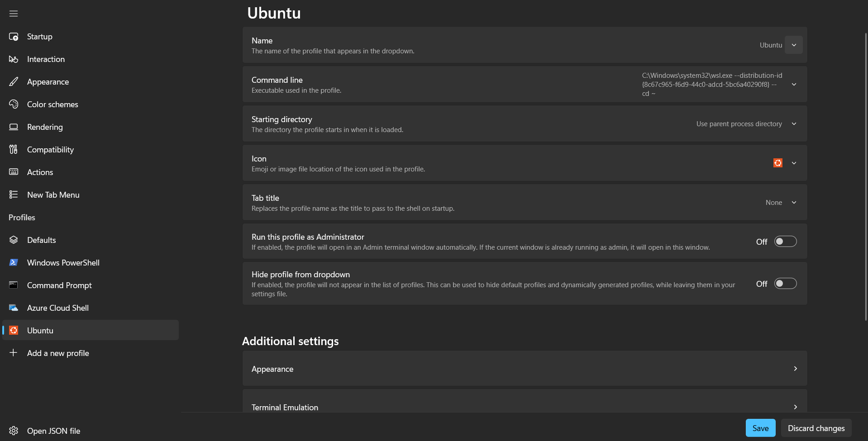Open the New Tab Menu page
The image size is (868, 441).
[91, 195]
